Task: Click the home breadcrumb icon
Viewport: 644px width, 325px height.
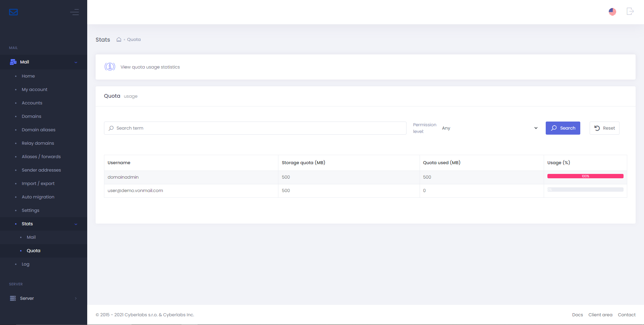Action: 119,40
